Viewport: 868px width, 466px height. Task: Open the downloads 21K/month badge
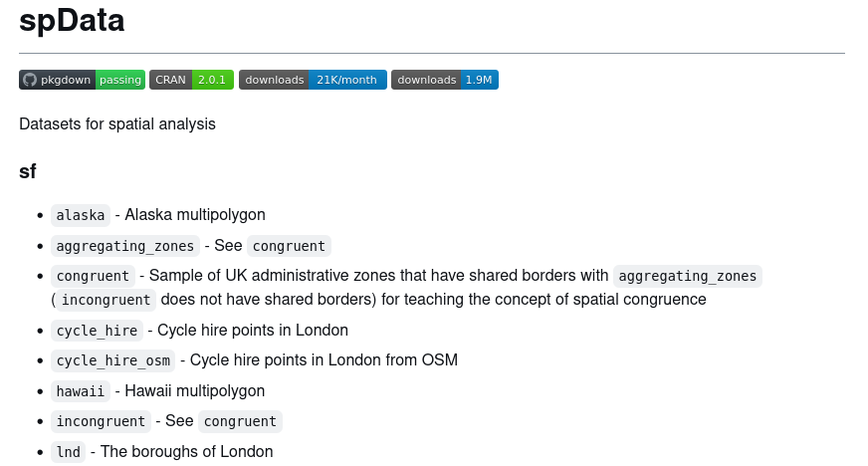[313, 80]
